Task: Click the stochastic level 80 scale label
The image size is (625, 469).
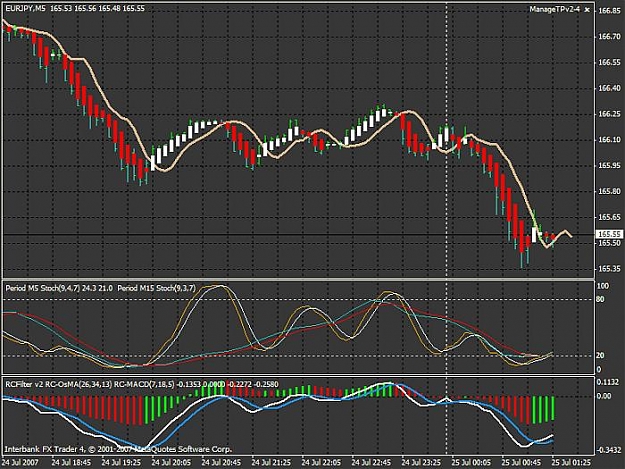Action: click(x=601, y=299)
